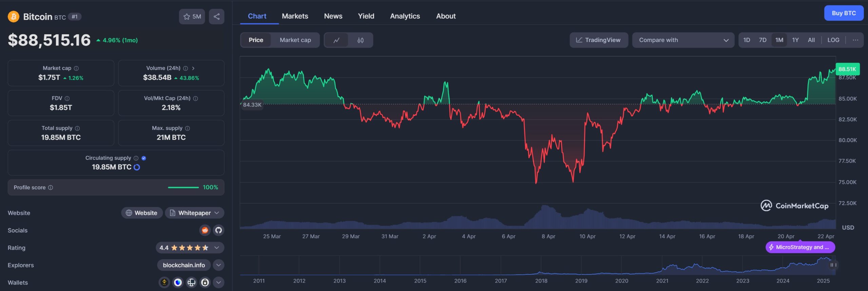This screenshot has height=291, width=868.
Task: Open Circulating supply info icon
Action: click(x=136, y=158)
